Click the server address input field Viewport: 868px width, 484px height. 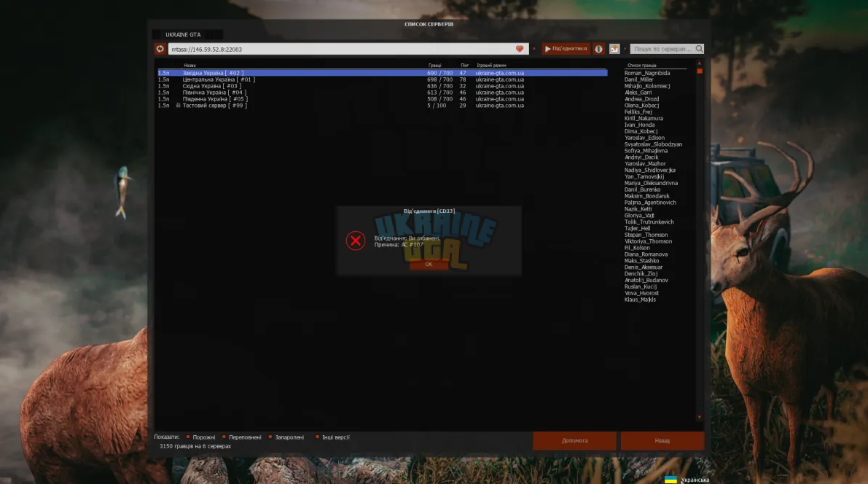click(349, 49)
